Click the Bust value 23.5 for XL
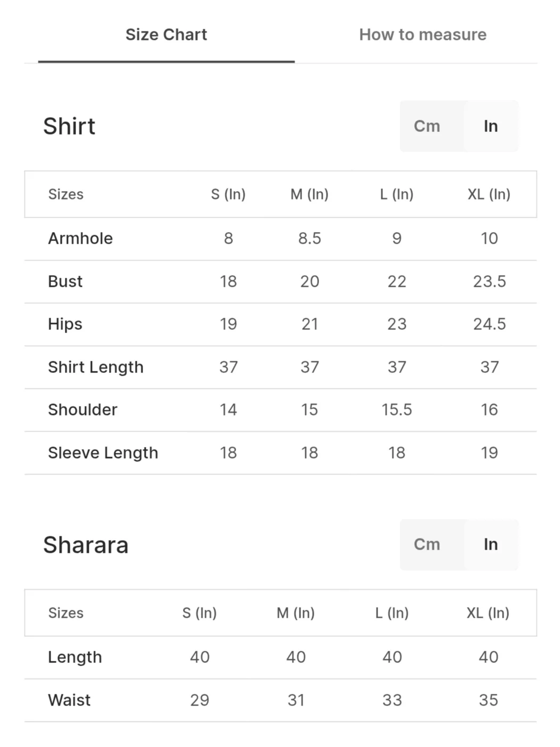This screenshot has height=747, width=560. point(490,281)
